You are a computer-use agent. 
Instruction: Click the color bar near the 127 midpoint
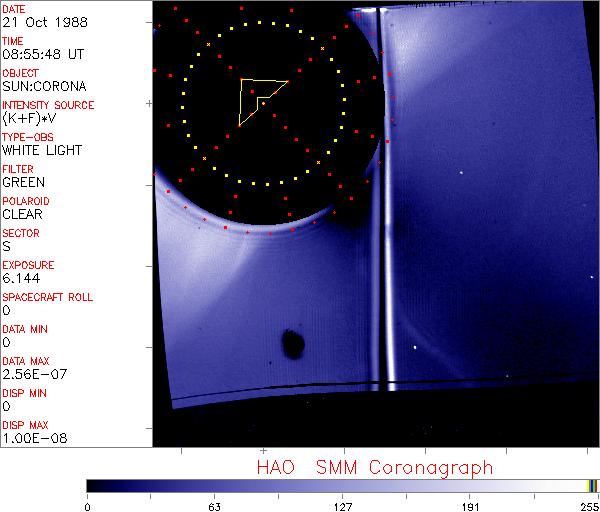tap(342, 486)
